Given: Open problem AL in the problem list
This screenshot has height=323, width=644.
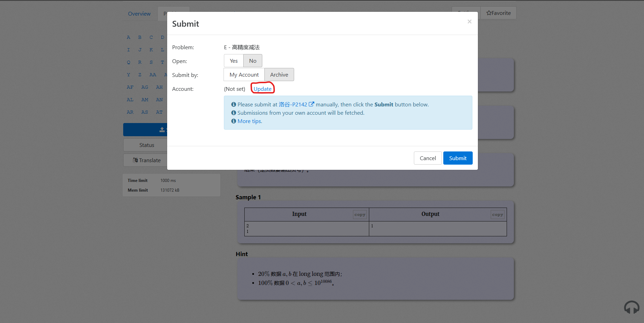Looking at the screenshot, I should [130, 99].
